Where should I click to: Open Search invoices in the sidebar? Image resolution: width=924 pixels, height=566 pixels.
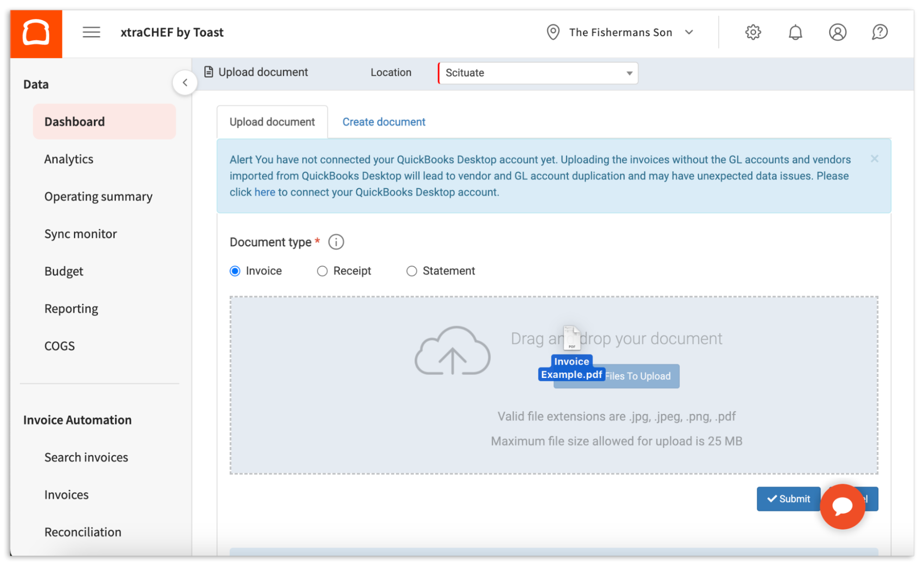click(86, 457)
